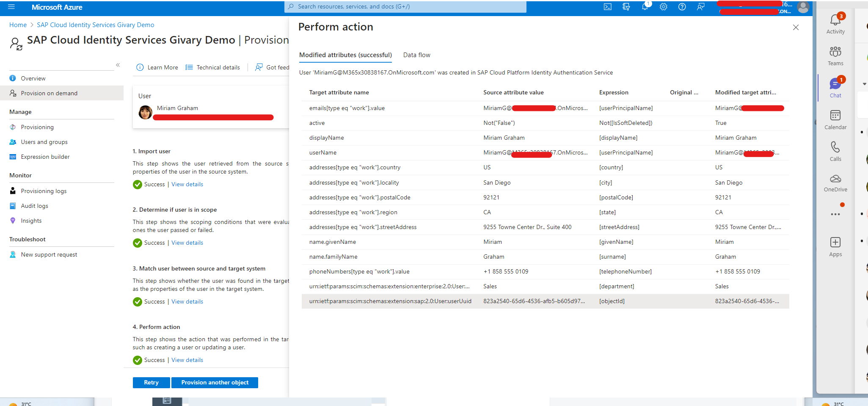Open OneDrive in Teams sidebar
Image resolution: width=868 pixels, height=406 pixels.
835,183
